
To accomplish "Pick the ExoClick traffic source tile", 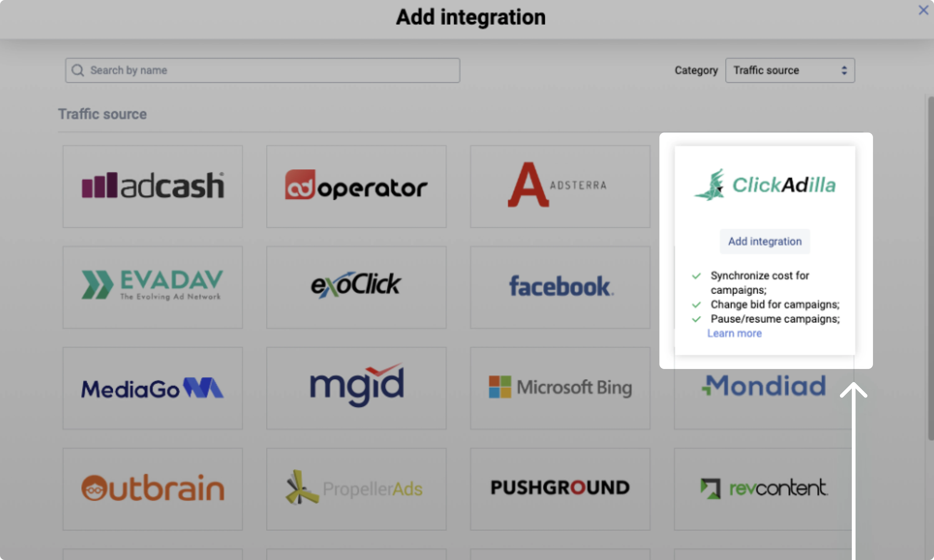I will click(x=356, y=287).
